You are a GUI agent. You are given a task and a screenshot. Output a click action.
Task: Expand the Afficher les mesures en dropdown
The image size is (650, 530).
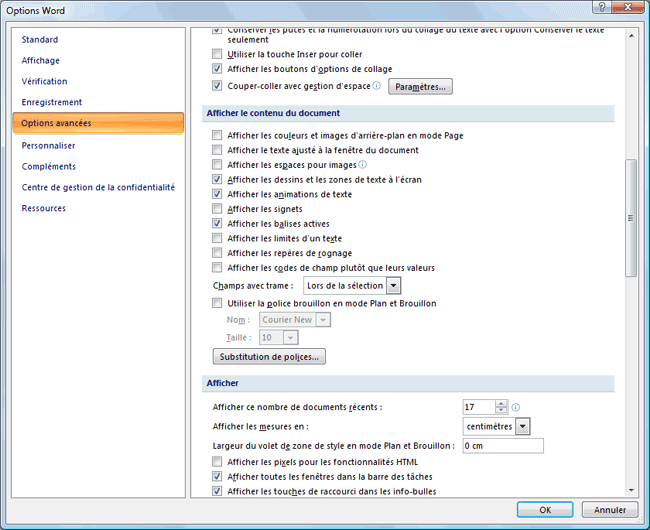[x=523, y=426]
